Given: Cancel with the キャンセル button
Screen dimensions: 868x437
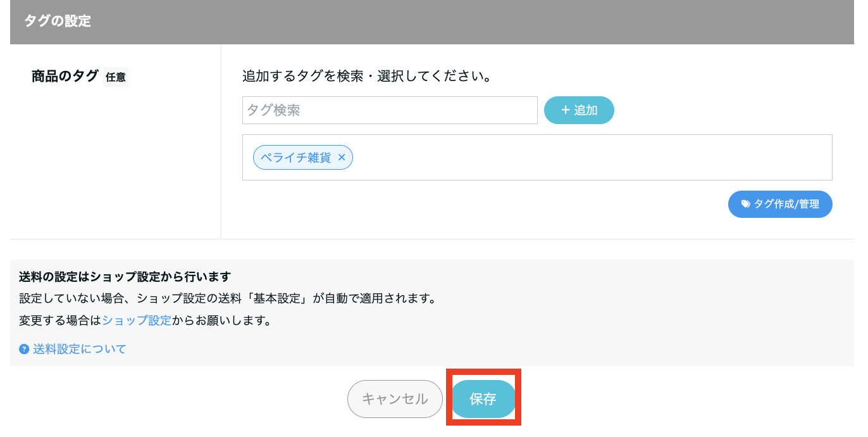Looking at the screenshot, I should [x=395, y=399].
